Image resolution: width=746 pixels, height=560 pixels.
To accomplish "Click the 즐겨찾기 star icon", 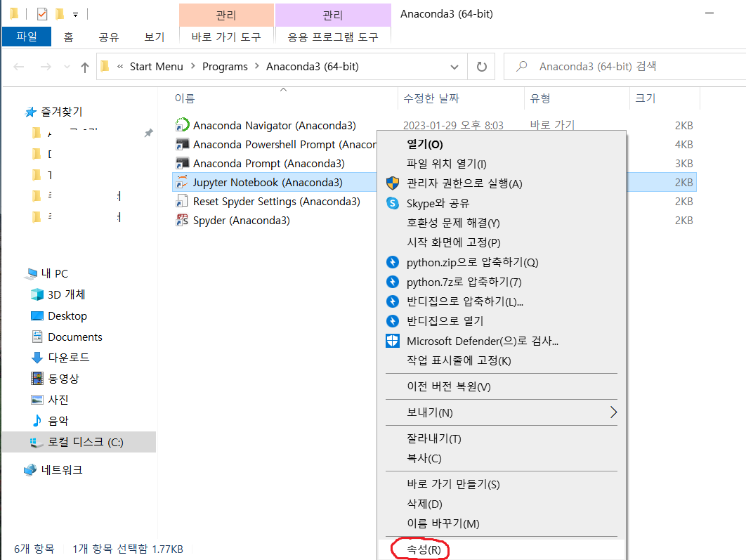I will (x=30, y=112).
